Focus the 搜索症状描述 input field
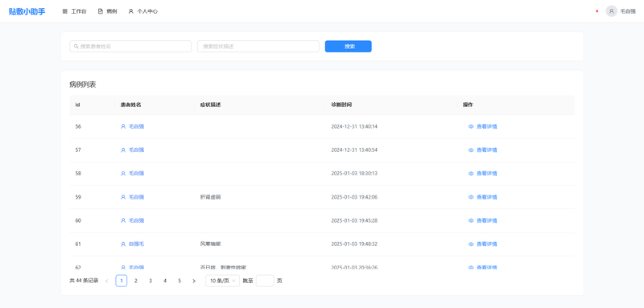 click(x=258, y=47)
